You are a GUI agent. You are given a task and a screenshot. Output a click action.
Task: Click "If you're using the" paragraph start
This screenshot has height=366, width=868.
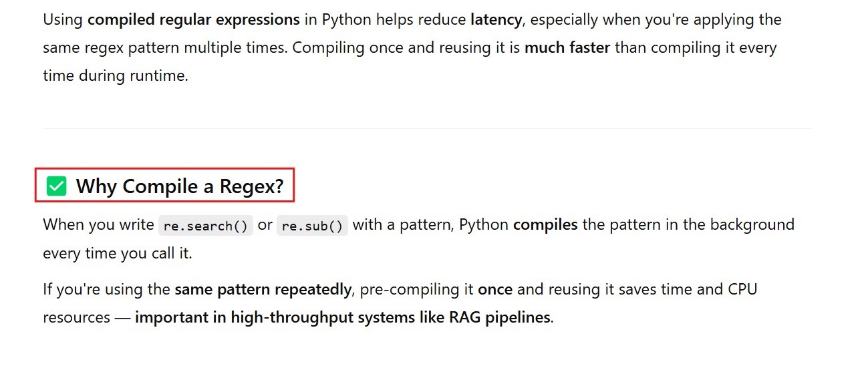106,289
